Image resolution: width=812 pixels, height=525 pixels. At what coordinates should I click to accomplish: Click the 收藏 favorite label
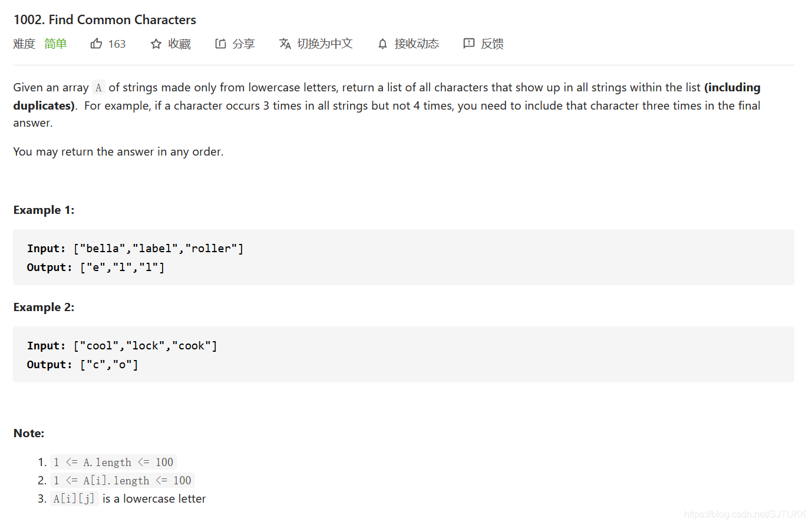tap(179, 44)
